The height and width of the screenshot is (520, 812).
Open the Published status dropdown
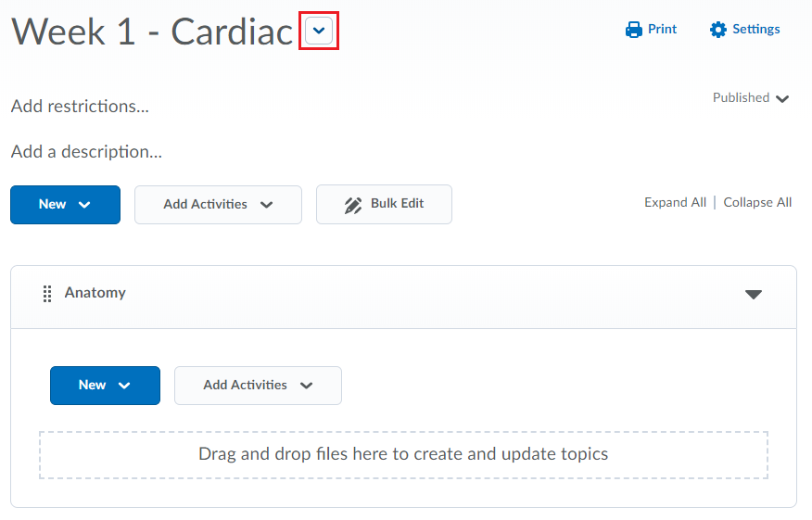(x=751, y=98)
